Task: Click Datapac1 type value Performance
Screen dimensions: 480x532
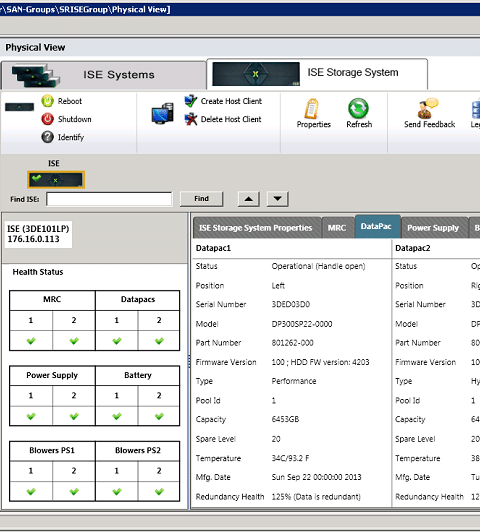Action: (294, 381)
